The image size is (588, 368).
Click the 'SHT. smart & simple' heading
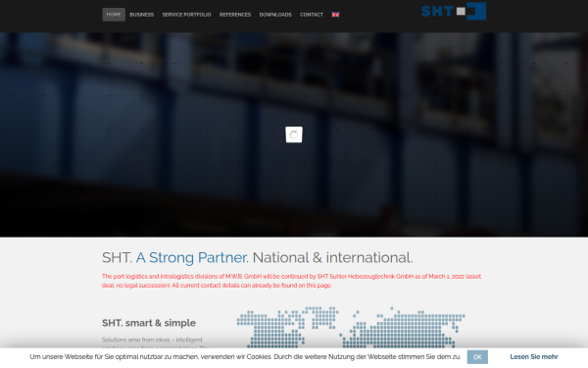149,323
